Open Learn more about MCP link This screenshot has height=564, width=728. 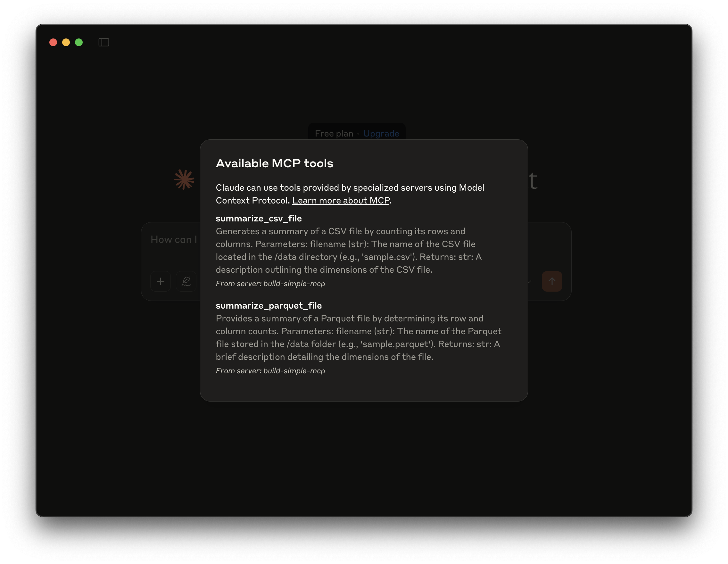[x=341, y=201]
